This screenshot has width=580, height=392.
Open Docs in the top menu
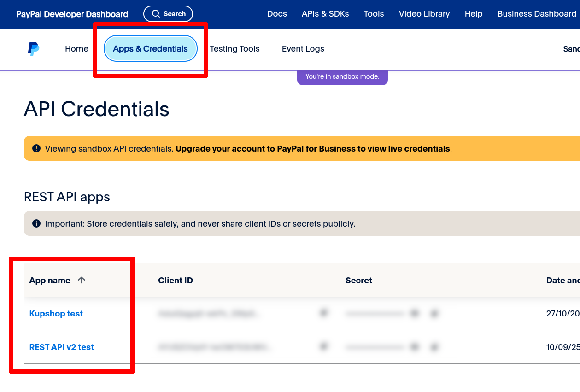277,14
